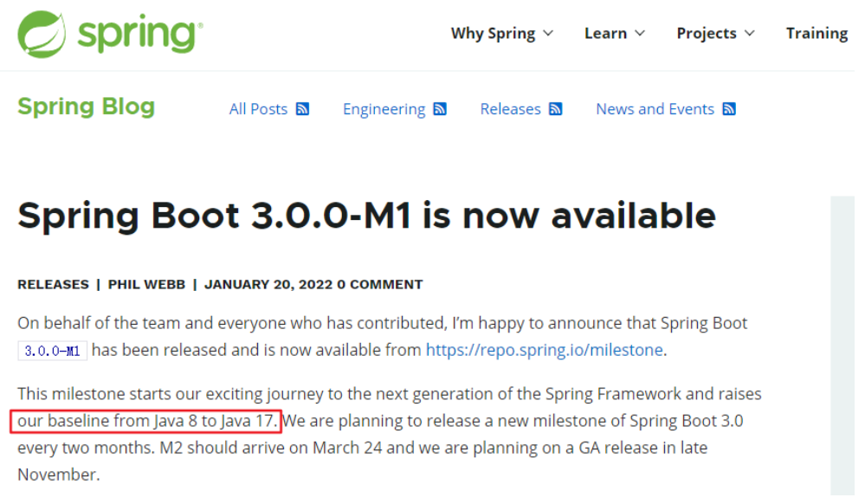Click the Spring Blog heading link

click(86, 107)
